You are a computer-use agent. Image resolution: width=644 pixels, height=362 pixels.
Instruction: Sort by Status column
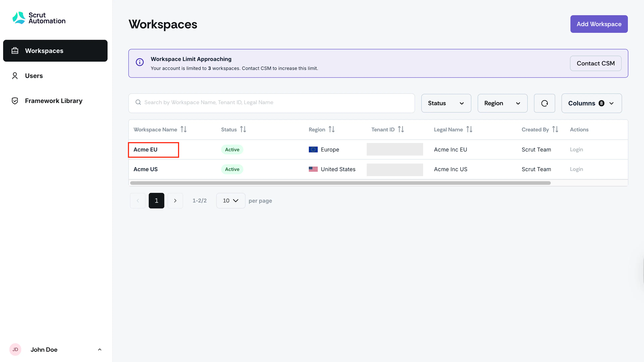click(x=243, y=129)
